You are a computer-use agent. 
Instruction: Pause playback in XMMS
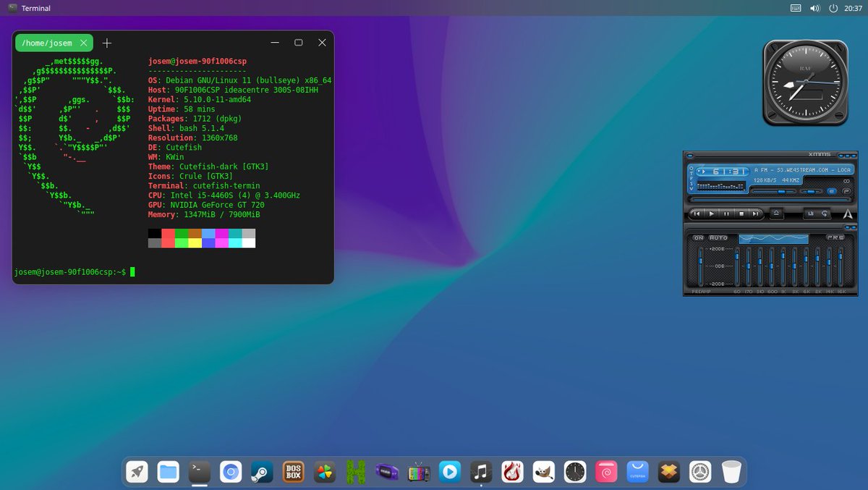[x=727, y=214]
